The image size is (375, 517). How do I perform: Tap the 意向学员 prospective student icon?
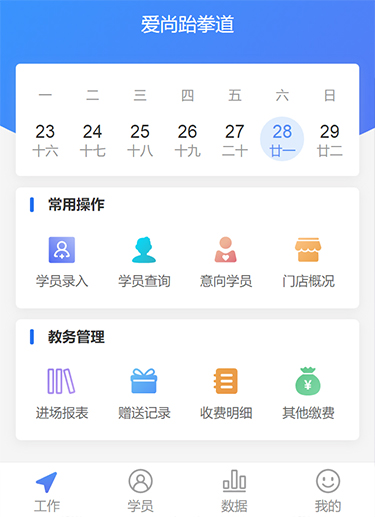[226, 250]
